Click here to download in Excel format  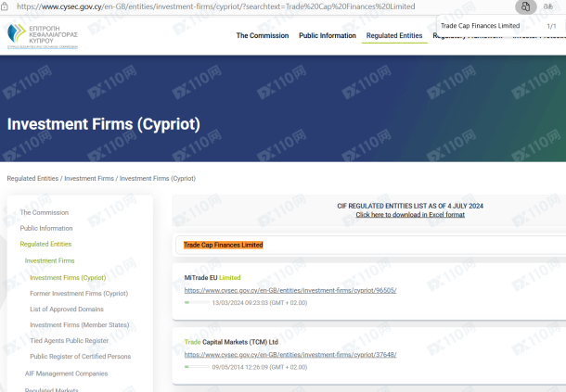click(410, 215)
